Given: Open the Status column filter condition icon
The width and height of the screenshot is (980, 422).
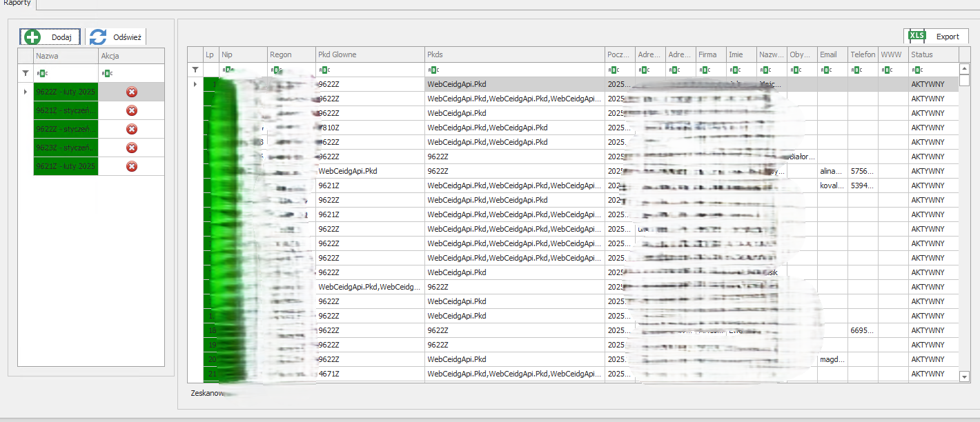Looking at the screenshot, I should click(x=917, y=70).
